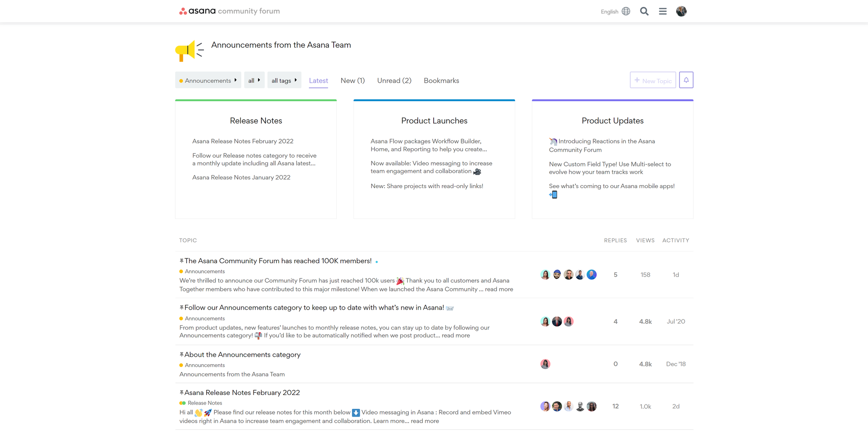This screenshot has height=434, width=868.
Task: Click the 'Dec '18' activity date
Action: [676, 364]
